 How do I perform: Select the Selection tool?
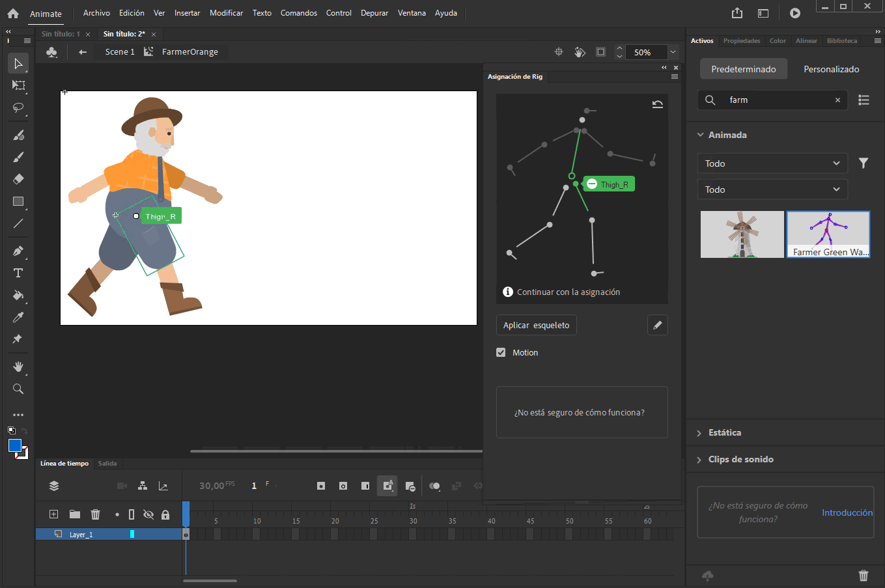tap(18, 63)
